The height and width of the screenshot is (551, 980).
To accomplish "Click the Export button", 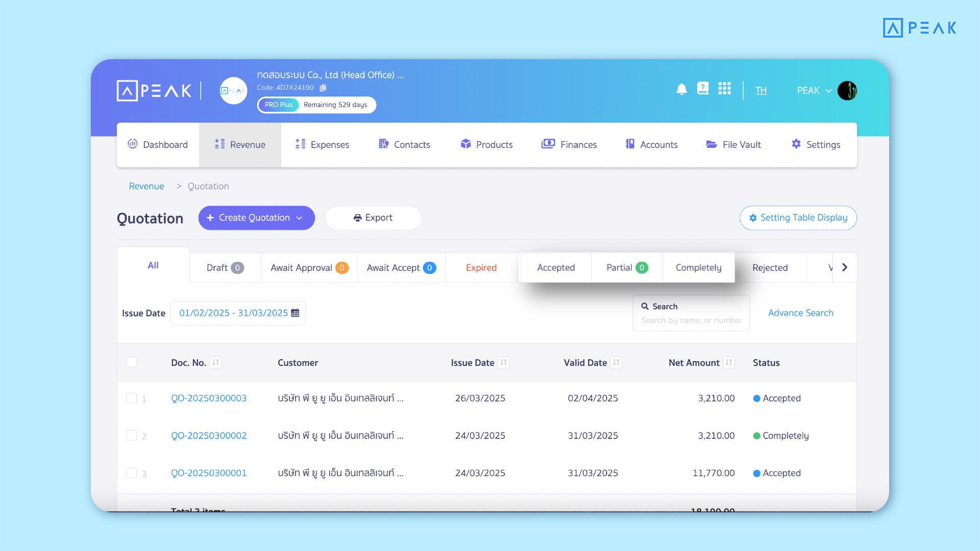I will pos(373,218).
